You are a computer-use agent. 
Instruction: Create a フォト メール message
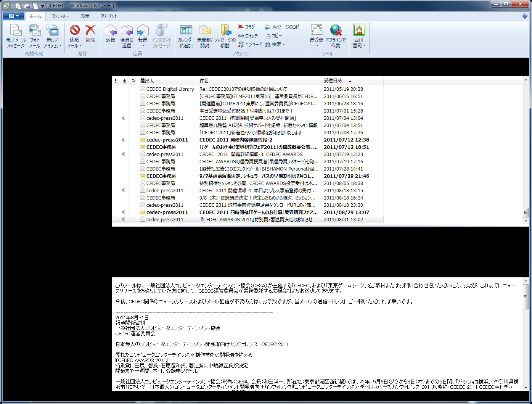(x=35, y=36)
